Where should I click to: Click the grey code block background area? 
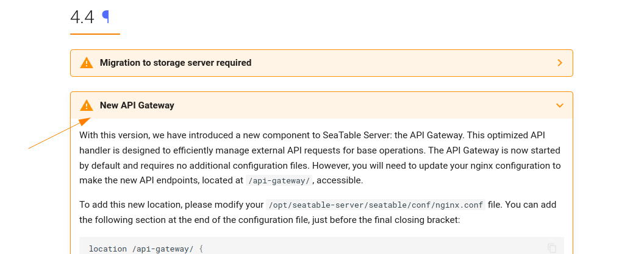coord(370,246)
